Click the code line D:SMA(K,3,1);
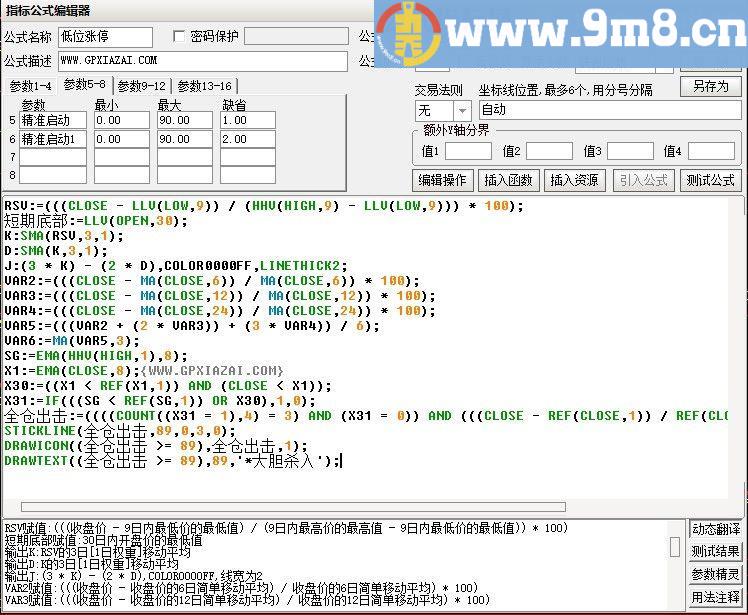 [56, 251]
